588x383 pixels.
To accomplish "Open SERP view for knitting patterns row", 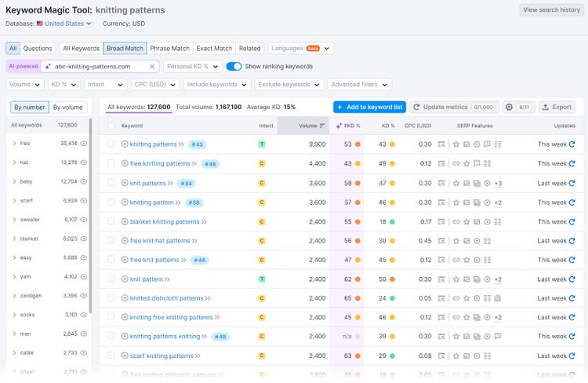I will pyautogui.click(x=441, y=144).
